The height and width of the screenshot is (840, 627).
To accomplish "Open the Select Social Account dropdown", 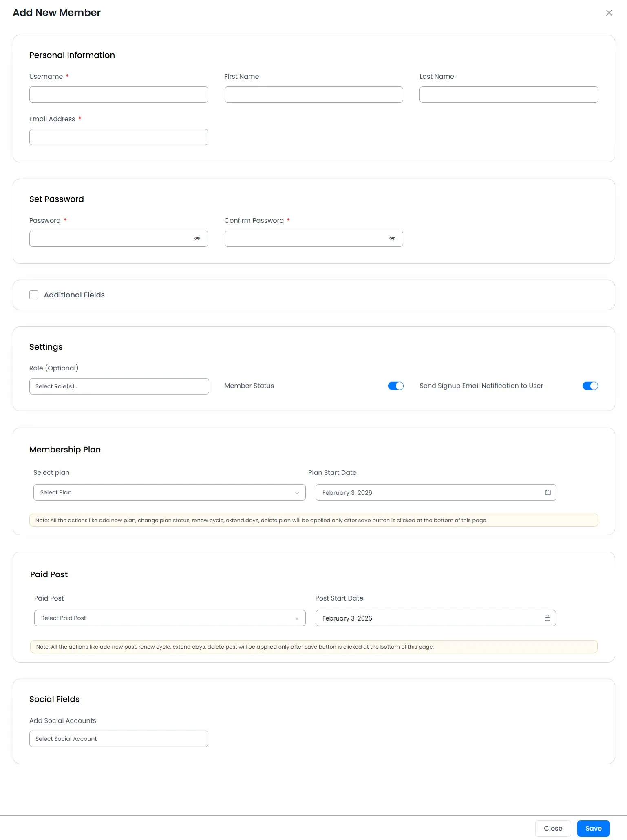I will coord(119,739).
